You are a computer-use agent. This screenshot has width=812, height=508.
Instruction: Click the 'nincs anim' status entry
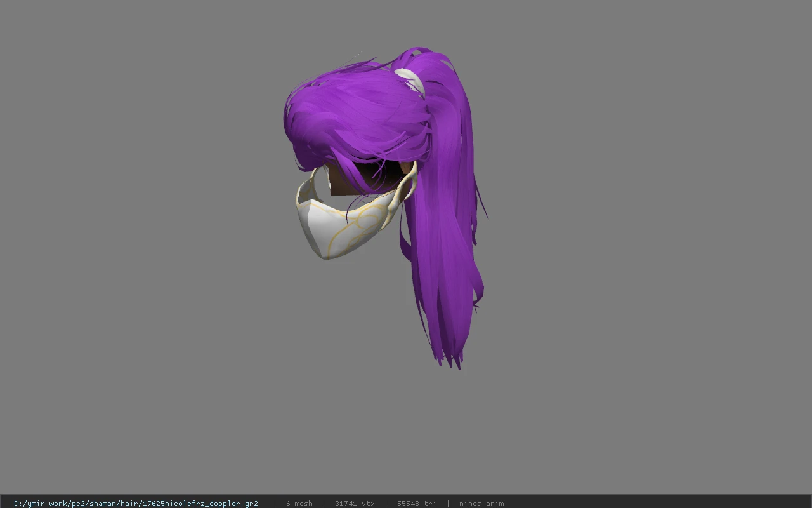pyautogui.click(x=481, y=504)
